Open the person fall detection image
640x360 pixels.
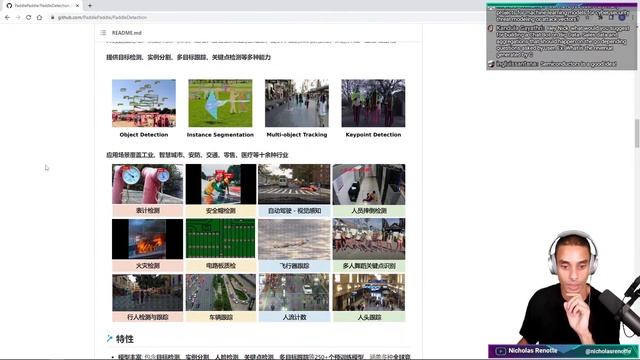369,184
